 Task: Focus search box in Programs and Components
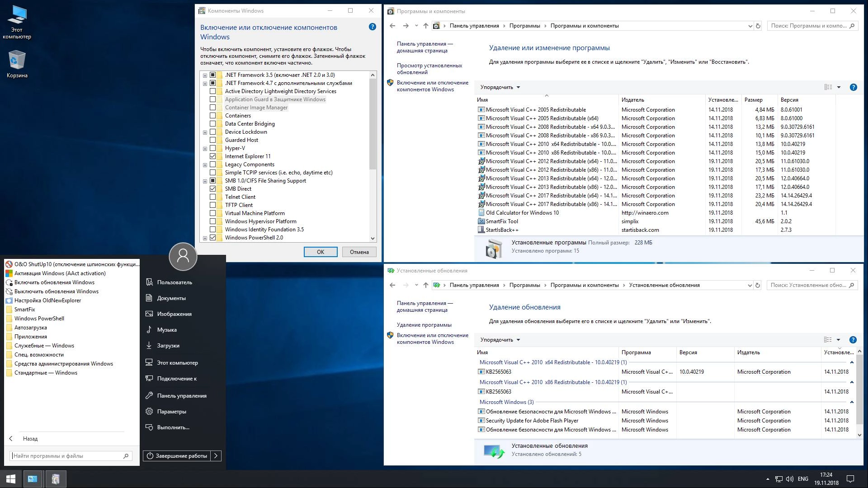pos(812,26)
